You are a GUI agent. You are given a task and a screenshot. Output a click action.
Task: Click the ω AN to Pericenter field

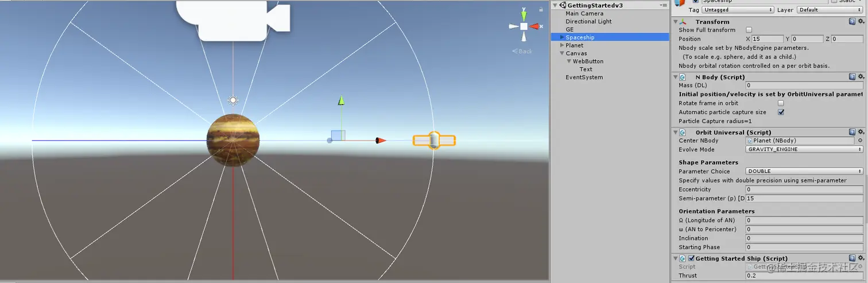coord(804,229)
